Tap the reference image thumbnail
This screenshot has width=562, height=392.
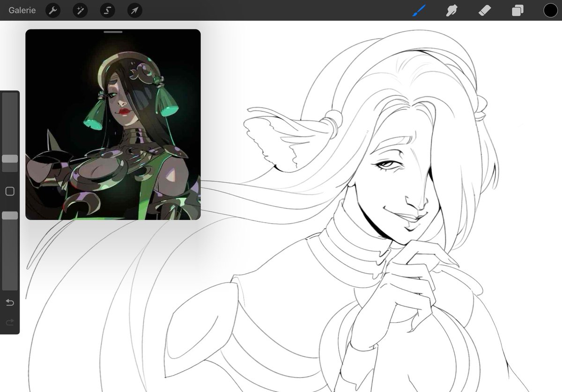click(x=113, y=124)
